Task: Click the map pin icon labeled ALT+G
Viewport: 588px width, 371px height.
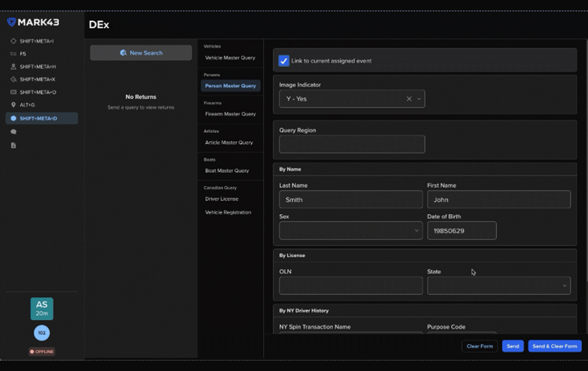Action: point(13,105)
